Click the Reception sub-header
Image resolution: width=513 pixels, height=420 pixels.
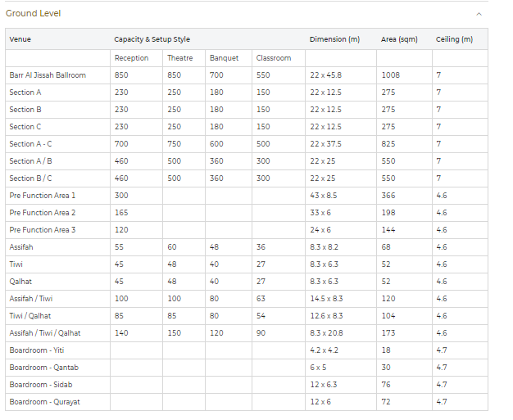[x=131, y=58]
